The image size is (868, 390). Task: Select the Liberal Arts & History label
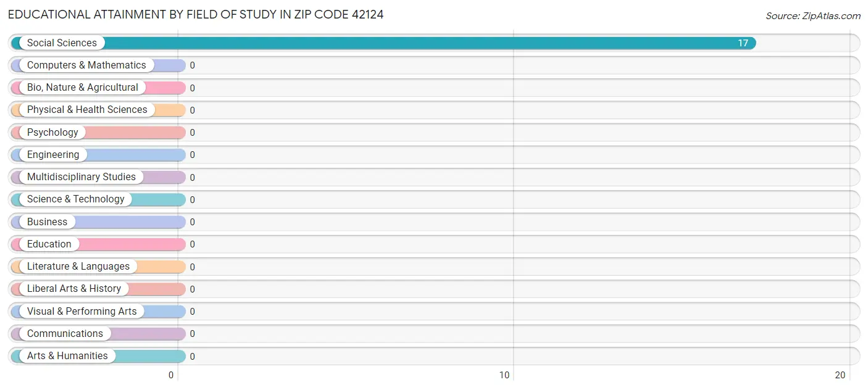click(x=74, y=289)
